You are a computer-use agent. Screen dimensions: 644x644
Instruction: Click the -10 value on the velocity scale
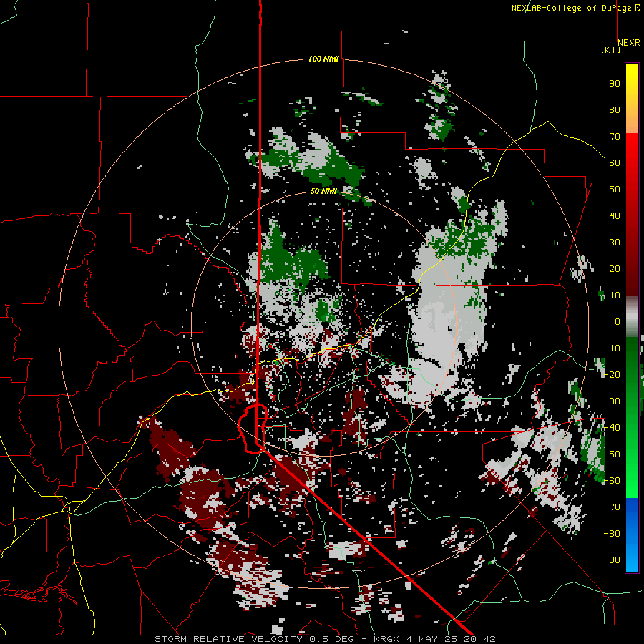[612, 348]
